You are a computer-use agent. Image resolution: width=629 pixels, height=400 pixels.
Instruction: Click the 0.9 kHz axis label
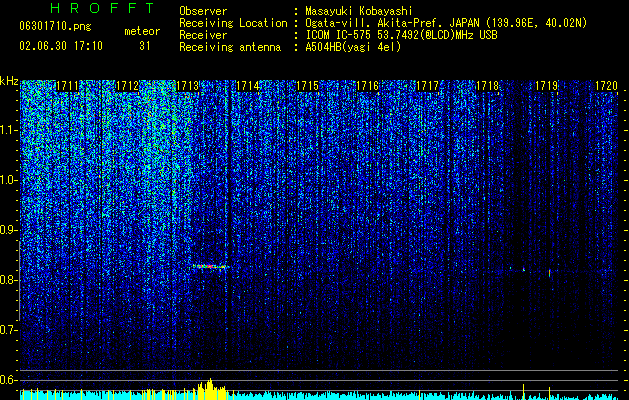point(9,230)
